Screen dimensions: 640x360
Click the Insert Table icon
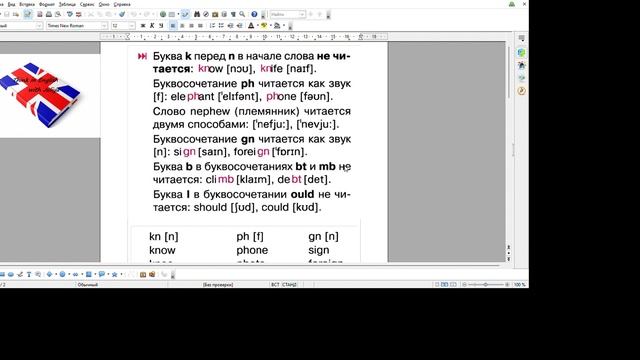coord(172,14)
